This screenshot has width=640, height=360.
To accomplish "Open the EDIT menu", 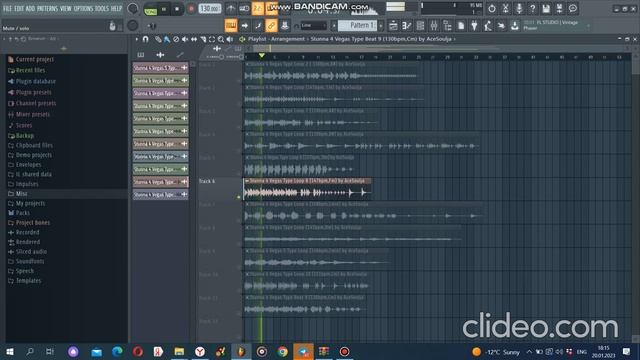I will pos(19,9).
